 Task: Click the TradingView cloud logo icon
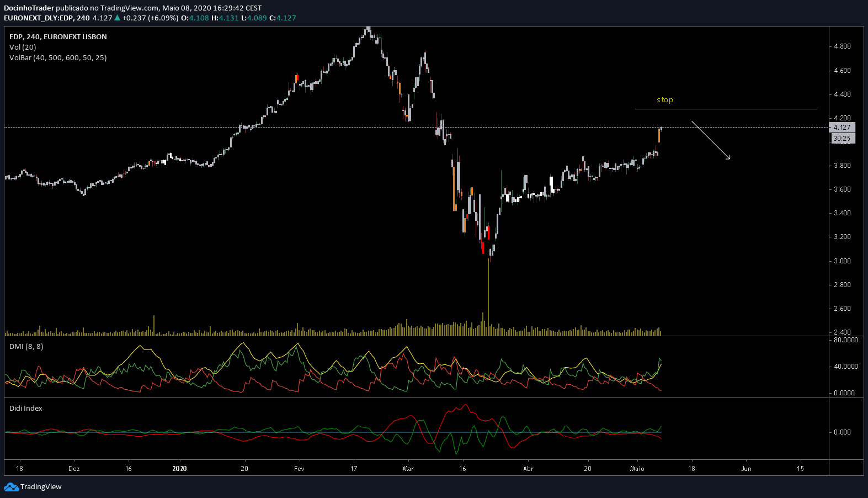tap(11, 487)
